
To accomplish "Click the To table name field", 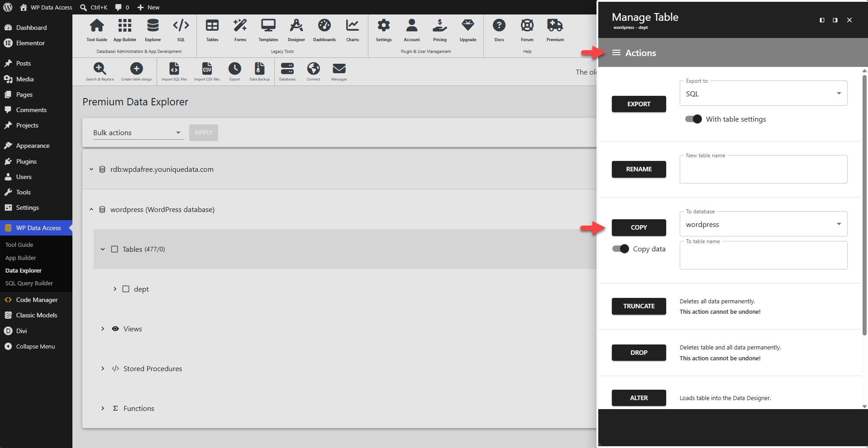I will pyautogui.click(x=763, y=255).
